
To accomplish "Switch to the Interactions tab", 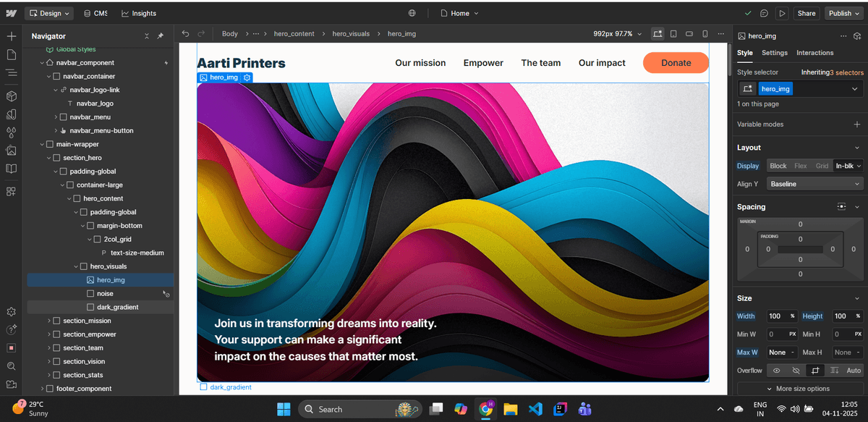I will 814,53.
